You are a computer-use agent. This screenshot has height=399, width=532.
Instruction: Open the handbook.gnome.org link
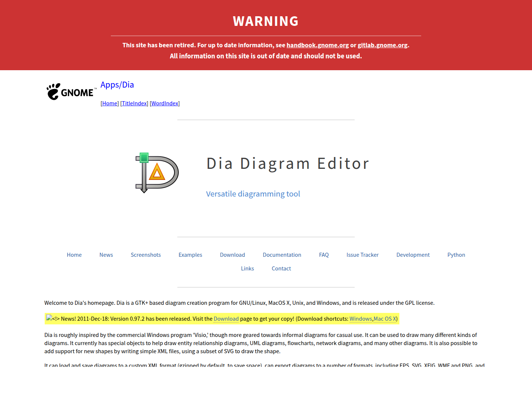318,45
